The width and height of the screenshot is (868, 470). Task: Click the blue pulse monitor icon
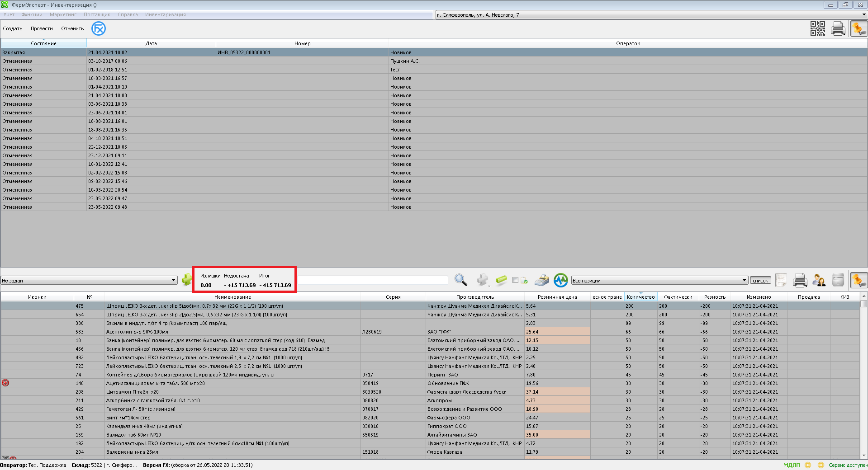pos(560,280)
